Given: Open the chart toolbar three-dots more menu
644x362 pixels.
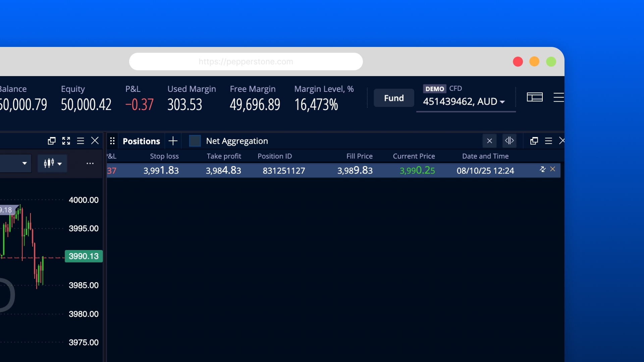Looking at the screenshot, I should [90, 164].
